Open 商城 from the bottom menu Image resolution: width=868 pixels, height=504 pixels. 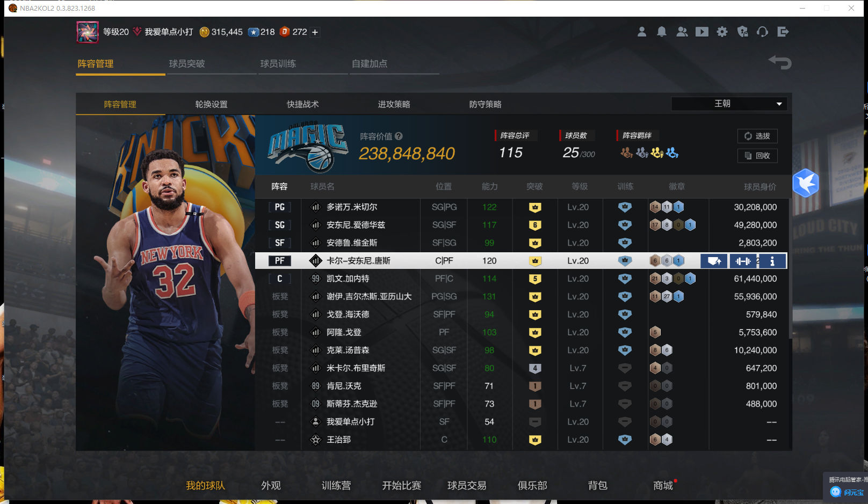click(x=663, y=485)
